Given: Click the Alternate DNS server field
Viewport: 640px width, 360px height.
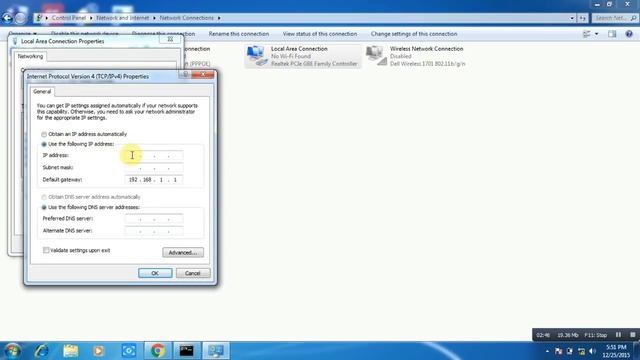Looking at the screenshot, I should (154, 231).
